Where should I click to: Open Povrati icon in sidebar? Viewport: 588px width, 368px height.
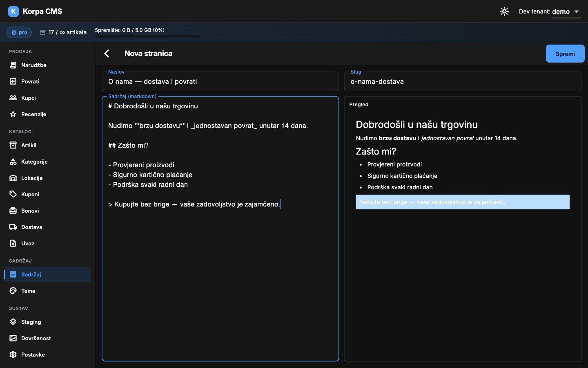pyautogui.click(x=13, y=81)
